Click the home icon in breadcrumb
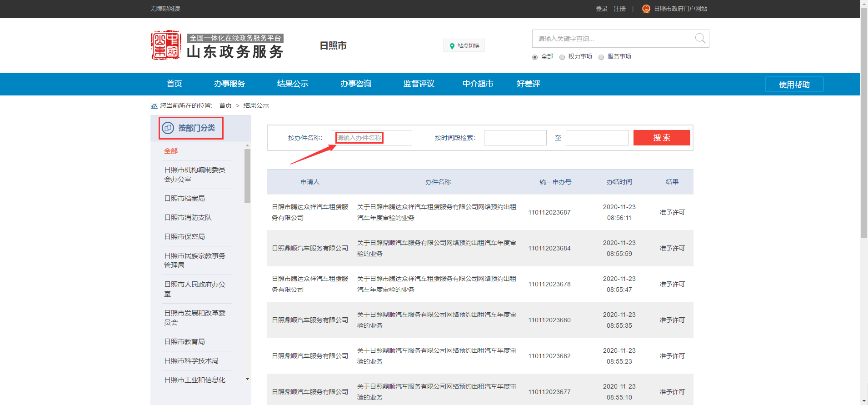The image size is (868, 405). [x=154, y=106]
